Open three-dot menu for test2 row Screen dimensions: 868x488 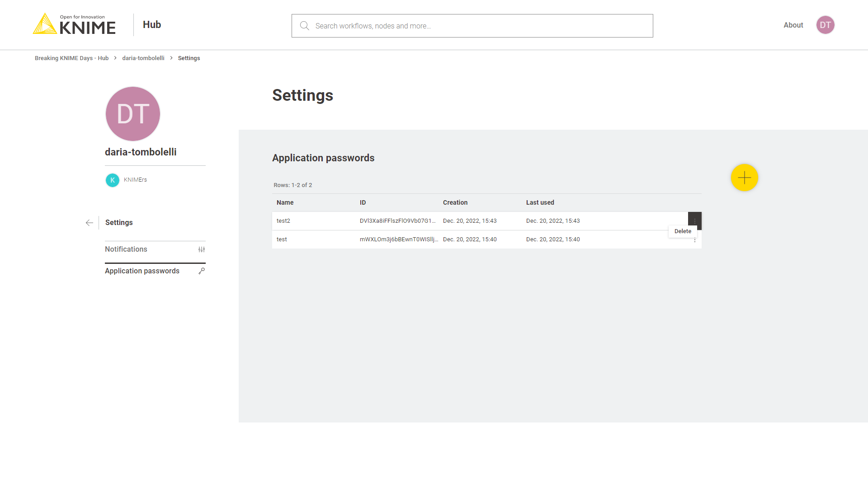click(694, 221)
